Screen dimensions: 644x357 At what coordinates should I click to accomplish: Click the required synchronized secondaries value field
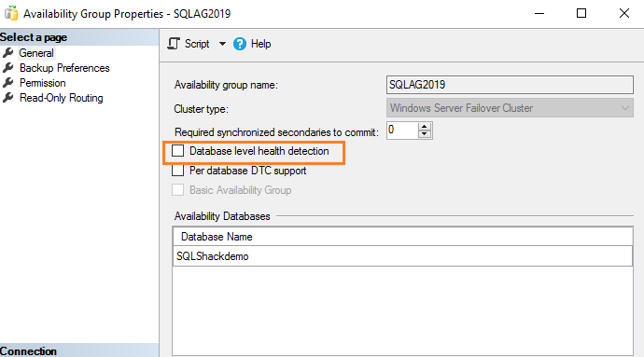402,130
